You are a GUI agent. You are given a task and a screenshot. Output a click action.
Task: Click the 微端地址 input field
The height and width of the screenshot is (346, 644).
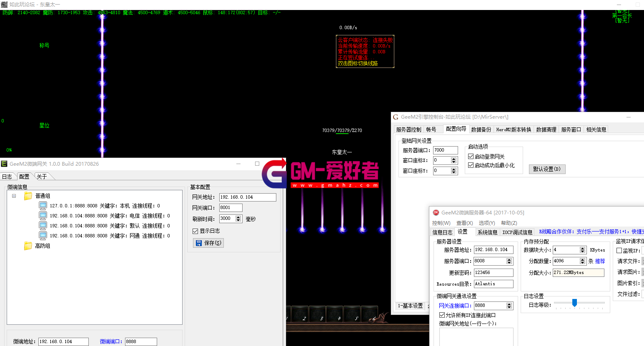coord(63,342)
